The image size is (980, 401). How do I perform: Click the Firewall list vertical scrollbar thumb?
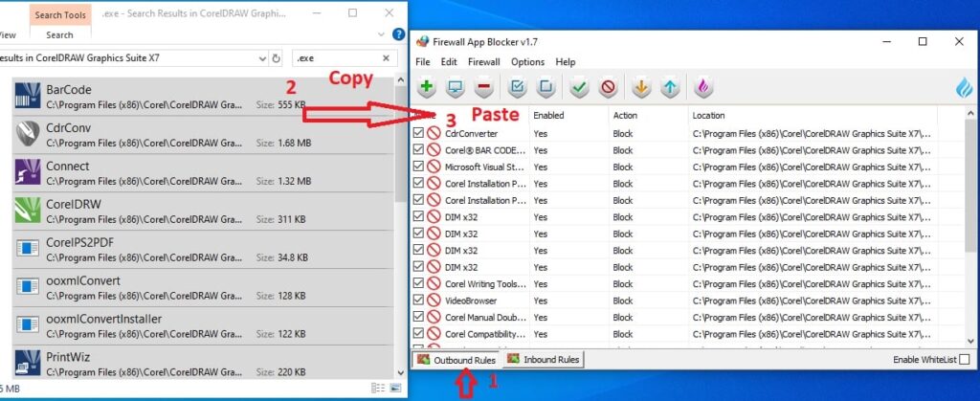click(970, 188)
